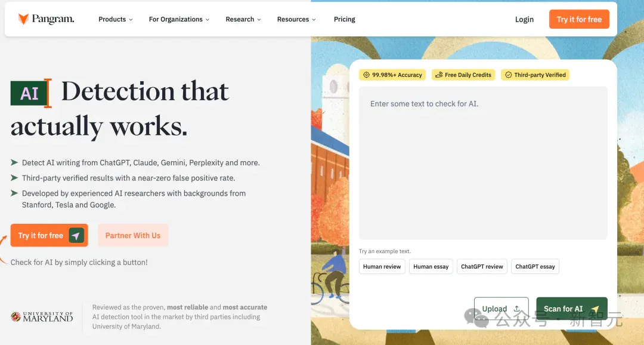This screenshot has height=345, width=644.
Task: Click "Check for AI by simply clicking a button!"
Action: [x=79, y=263]
